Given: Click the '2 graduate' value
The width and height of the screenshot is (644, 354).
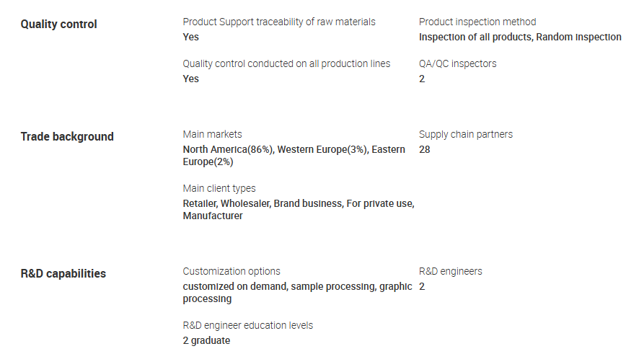Looking at the screenshot, I should [206, 340].
